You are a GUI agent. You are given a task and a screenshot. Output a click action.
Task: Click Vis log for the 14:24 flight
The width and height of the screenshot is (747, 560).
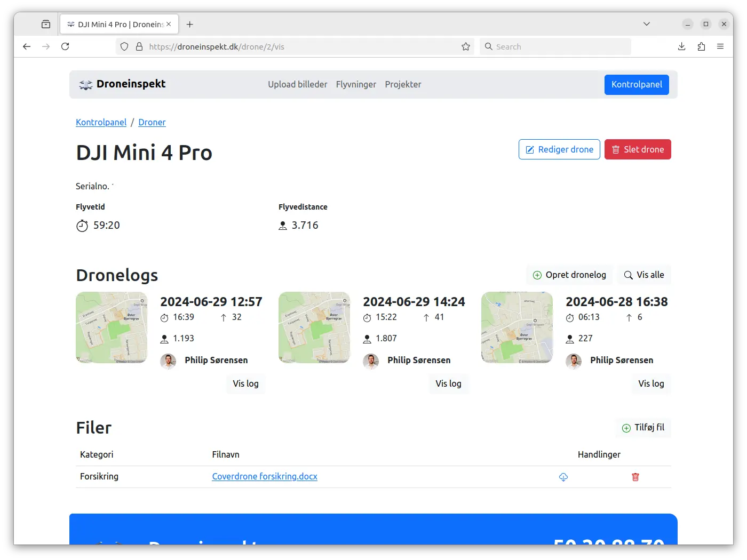coord(448,384)
